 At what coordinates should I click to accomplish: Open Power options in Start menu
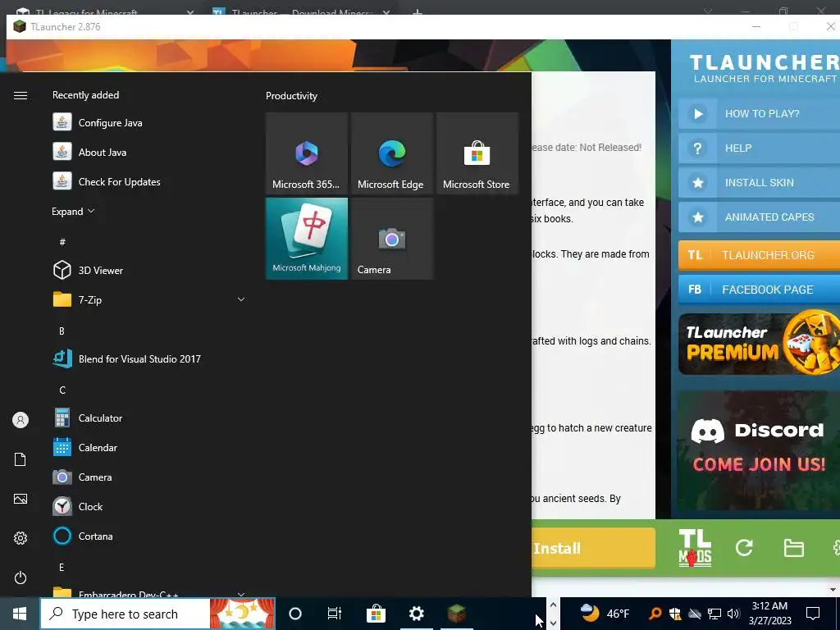(x=21, y=577)
